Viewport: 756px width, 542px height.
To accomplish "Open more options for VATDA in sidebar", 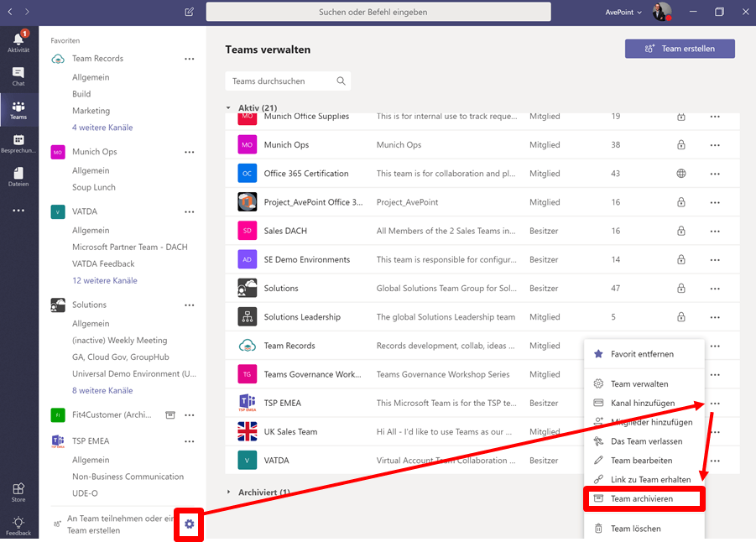I will click(190, 211).
